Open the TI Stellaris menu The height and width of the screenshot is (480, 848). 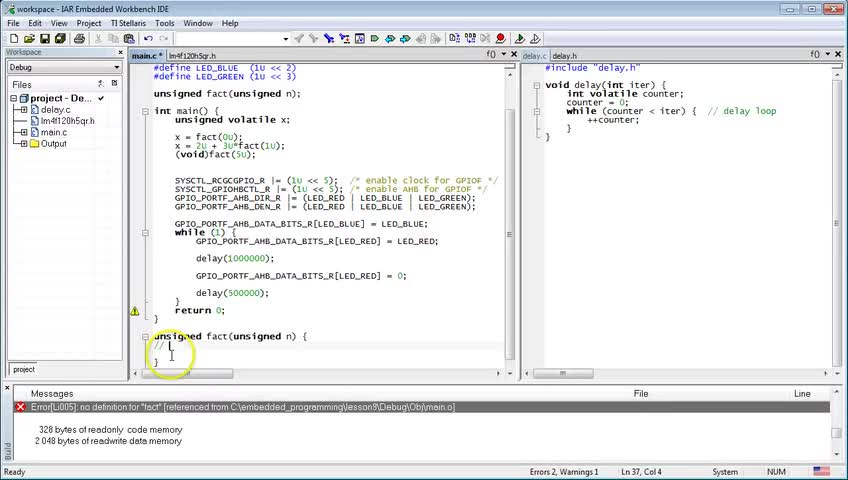[x=128, y=23]
